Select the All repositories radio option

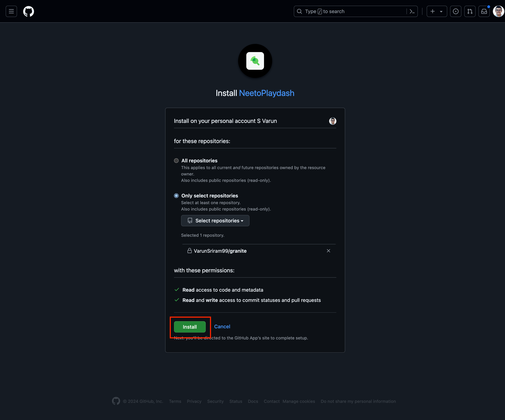pyautogui.click(x=176, y=160)
